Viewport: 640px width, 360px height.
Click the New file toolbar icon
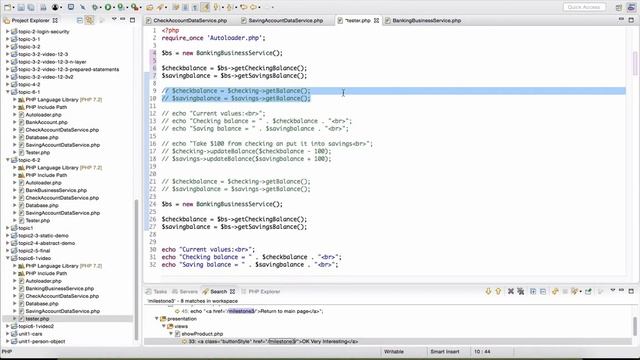[7, 7]
